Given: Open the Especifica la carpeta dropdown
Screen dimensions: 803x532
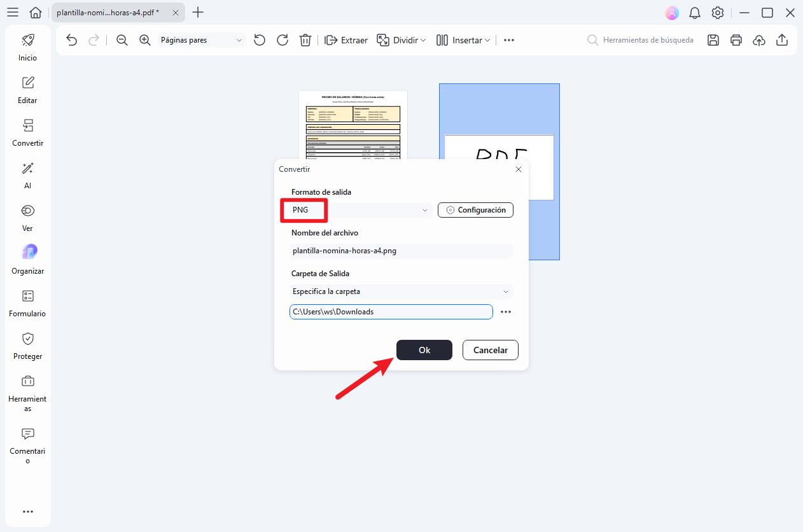Looking at the screenshot, I should click(401, 291).
